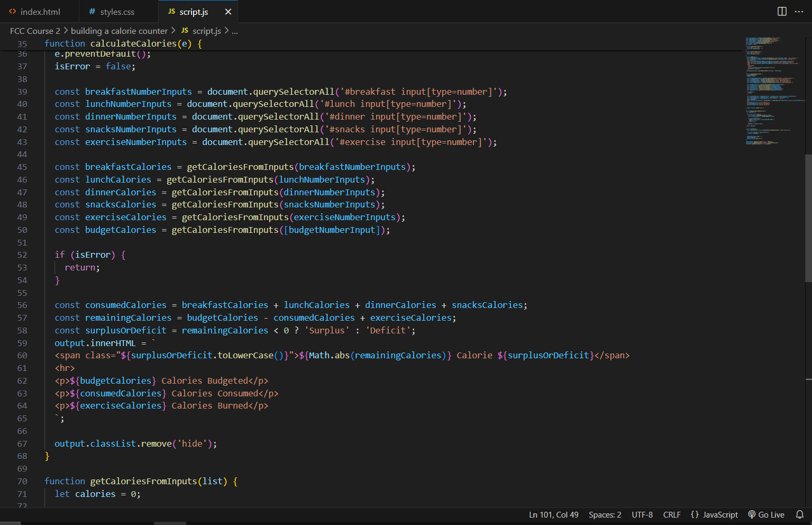Screen dimensions: 812x525
Task: Open the FCC Course 2 breadcrumb
Action: click(35, 31)
